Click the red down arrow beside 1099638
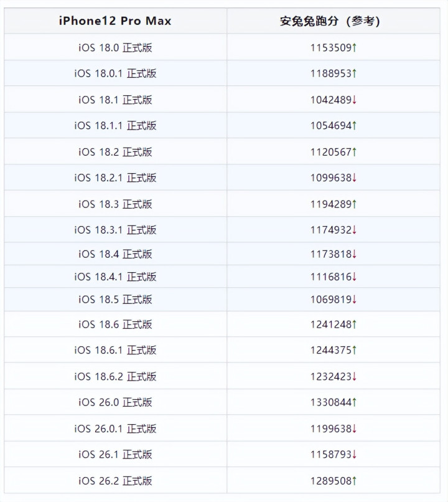The image size is (448, 502). (x=354, y=178)
